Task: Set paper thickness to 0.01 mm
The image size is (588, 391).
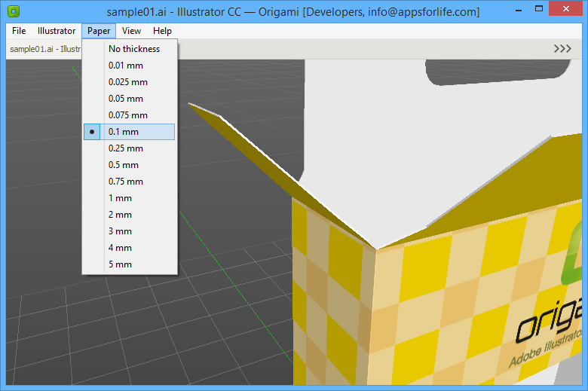Action: pos(130,66)
